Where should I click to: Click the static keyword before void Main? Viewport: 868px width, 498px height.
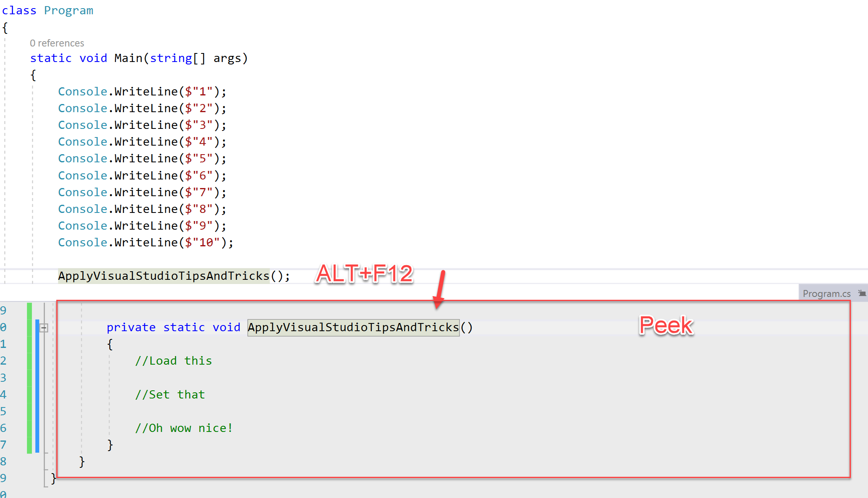pos(51,58)
